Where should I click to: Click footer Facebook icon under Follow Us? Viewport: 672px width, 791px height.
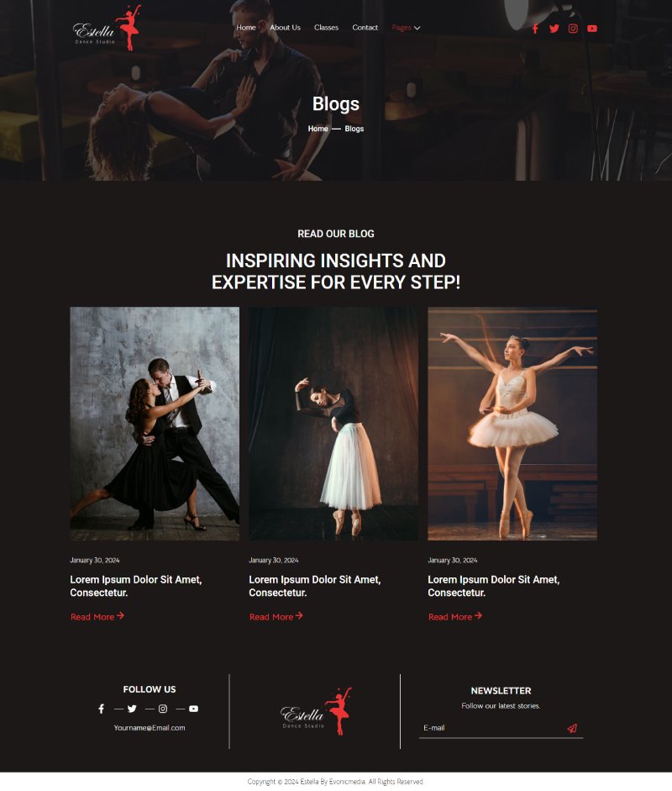(102, 709)
